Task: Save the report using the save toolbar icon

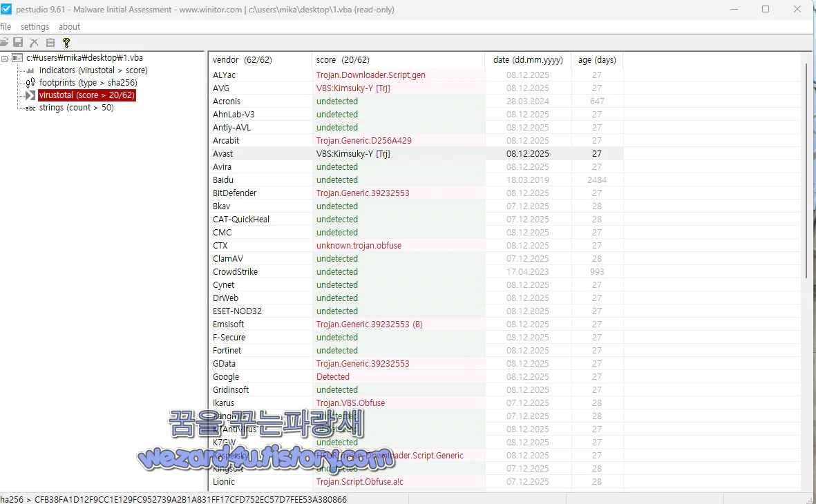Action: (x=18, y=42)
